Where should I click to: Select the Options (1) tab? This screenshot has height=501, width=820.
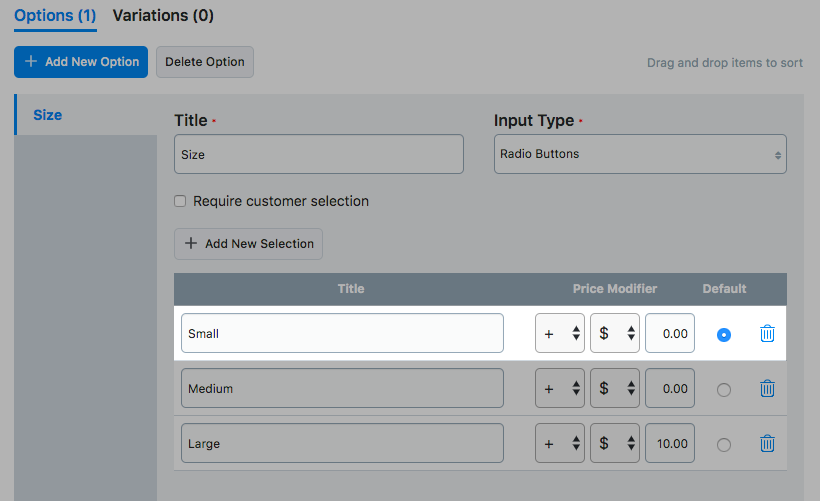(55, 16)
